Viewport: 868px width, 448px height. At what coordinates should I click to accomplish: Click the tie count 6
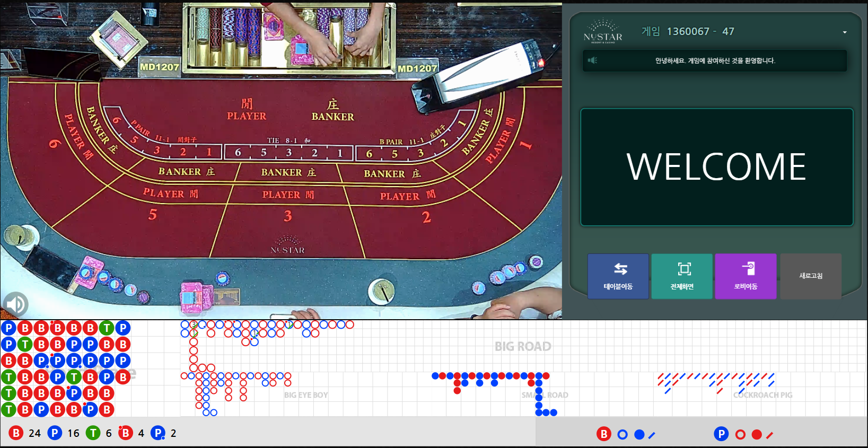coord(109,433)
